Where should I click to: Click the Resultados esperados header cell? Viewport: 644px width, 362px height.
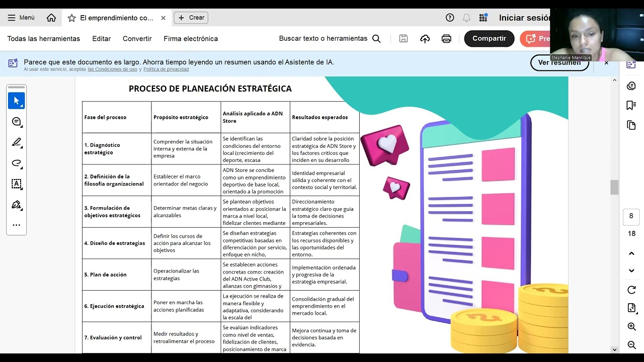click(325, 117)
